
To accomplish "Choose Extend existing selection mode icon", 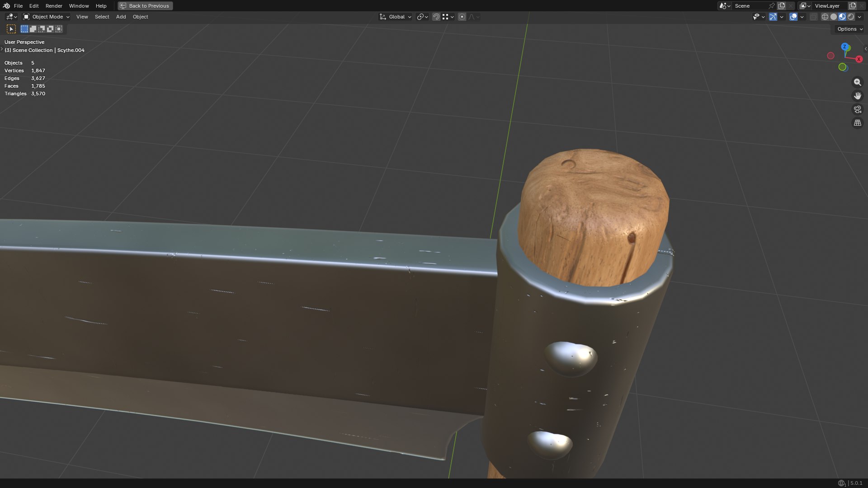I will [33, 29].
